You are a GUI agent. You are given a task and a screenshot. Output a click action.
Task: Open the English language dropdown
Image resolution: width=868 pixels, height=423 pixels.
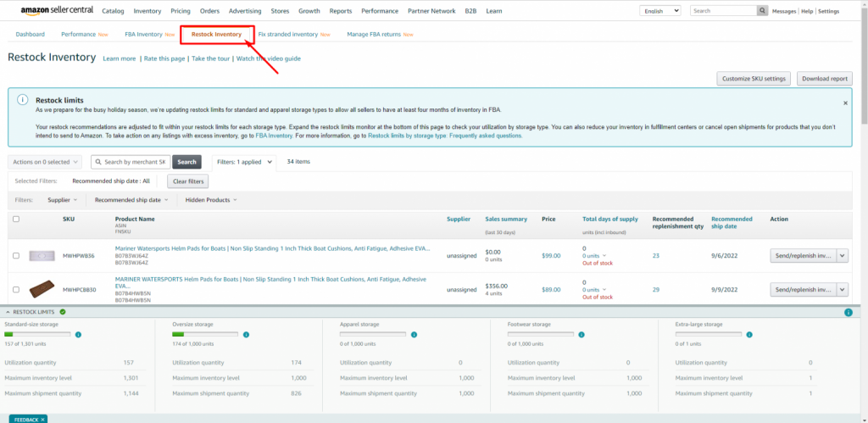click(x=659, y=10)
